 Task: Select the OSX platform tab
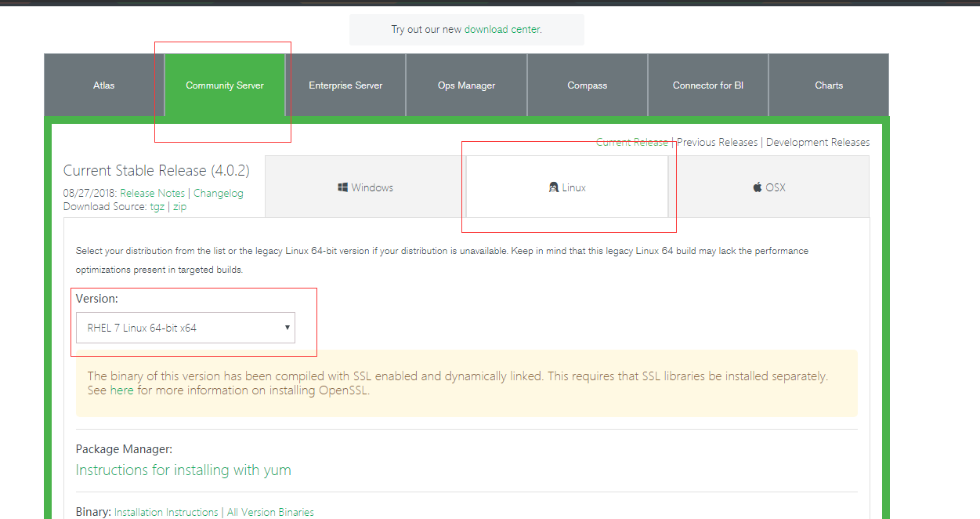pyautogui.click(x=769, y=187)
